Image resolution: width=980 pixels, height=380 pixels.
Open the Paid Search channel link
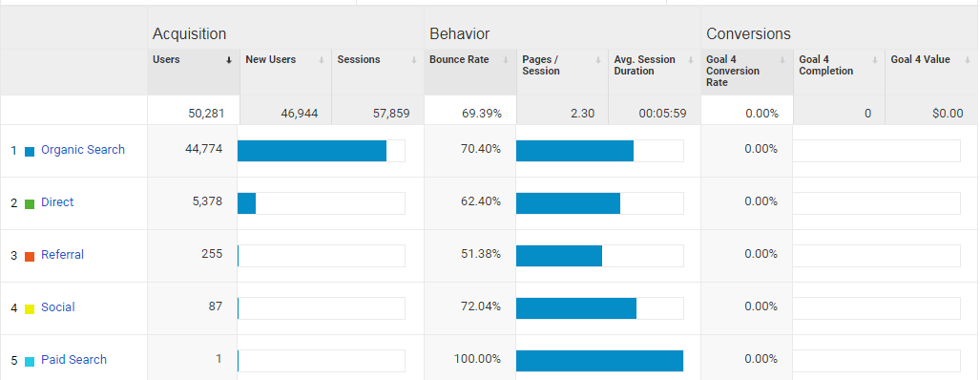(x=73, y=359)
